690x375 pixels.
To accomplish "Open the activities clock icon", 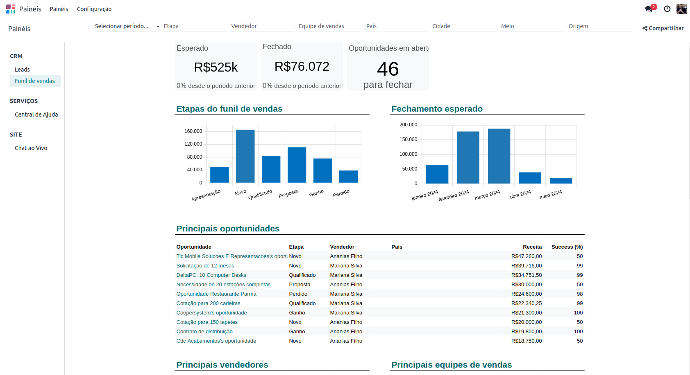I will coord(667,9).
